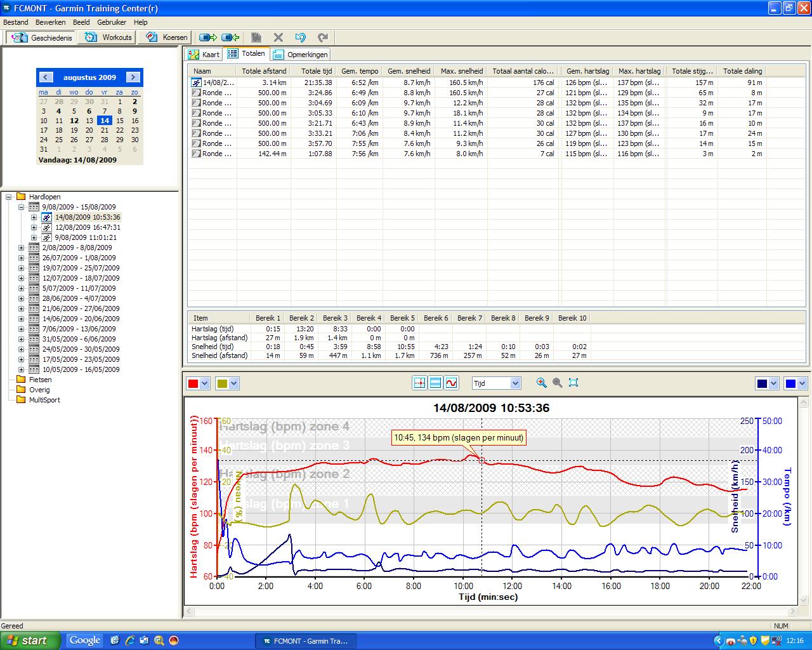Open the Gebruiker menu
The width and height of the screenshot is (812, 650).
coord(112,22)
